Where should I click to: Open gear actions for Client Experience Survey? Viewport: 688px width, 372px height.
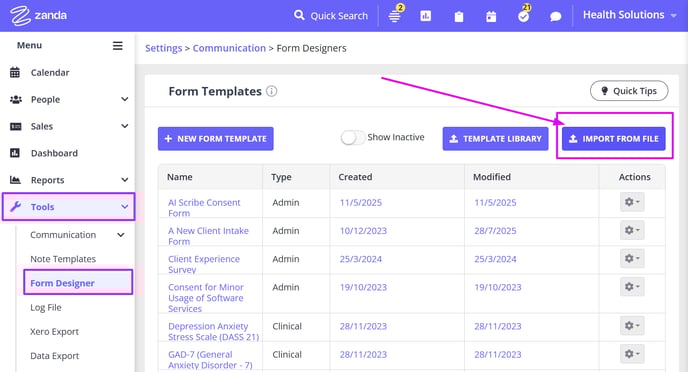click(x=632, y=258)
